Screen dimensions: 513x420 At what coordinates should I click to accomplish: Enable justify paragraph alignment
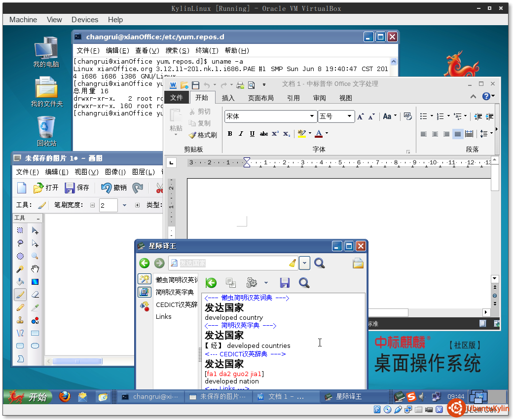coord(458,134)
